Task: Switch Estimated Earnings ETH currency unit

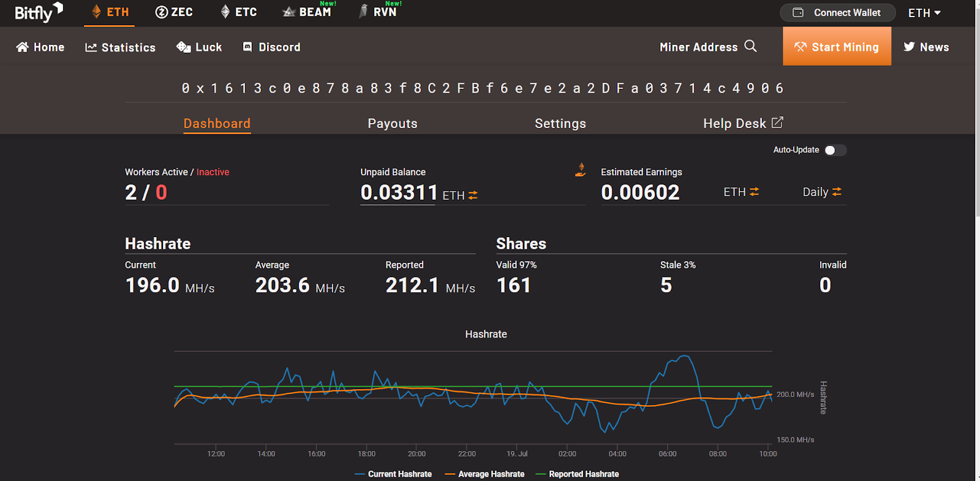Action: click(741, 192)
